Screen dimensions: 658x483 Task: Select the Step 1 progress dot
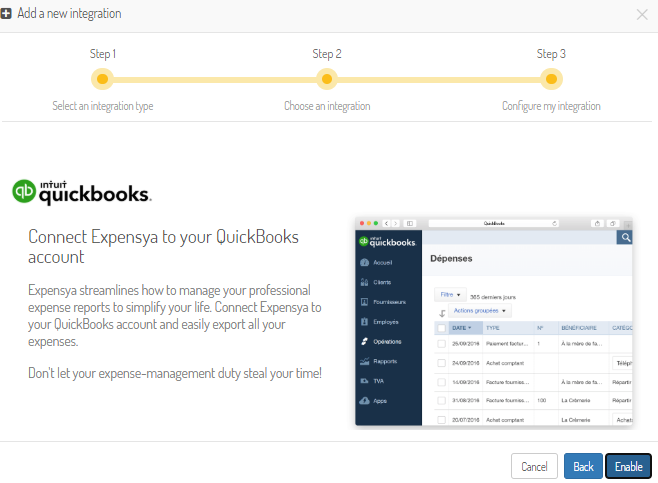tap(102, 79)
